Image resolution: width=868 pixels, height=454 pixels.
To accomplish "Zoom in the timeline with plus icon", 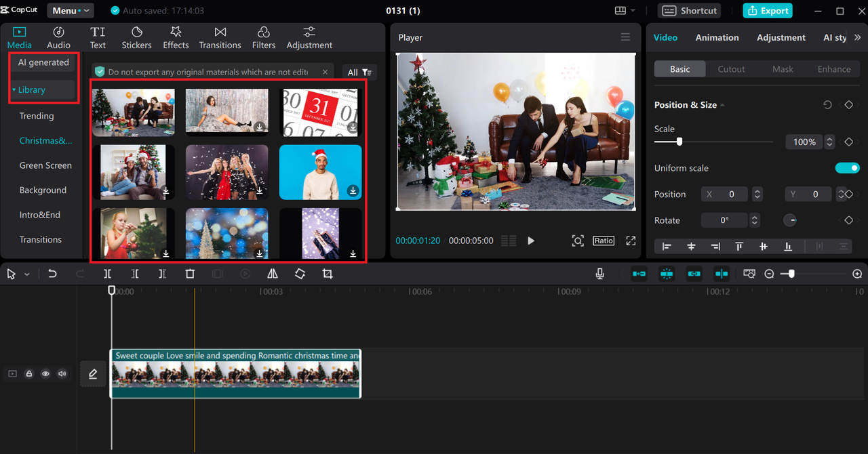I will tap(857, 274).
